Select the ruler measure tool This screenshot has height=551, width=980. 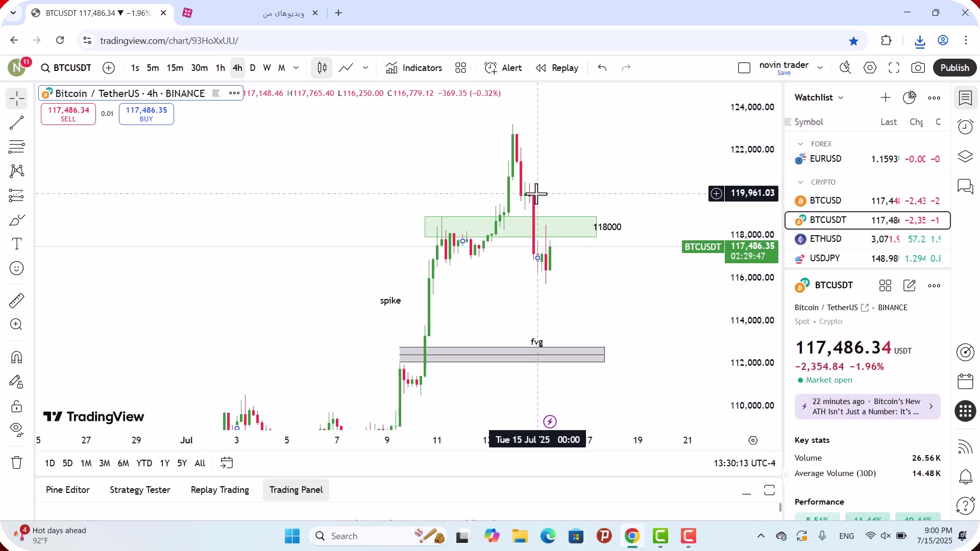[17, 300]
